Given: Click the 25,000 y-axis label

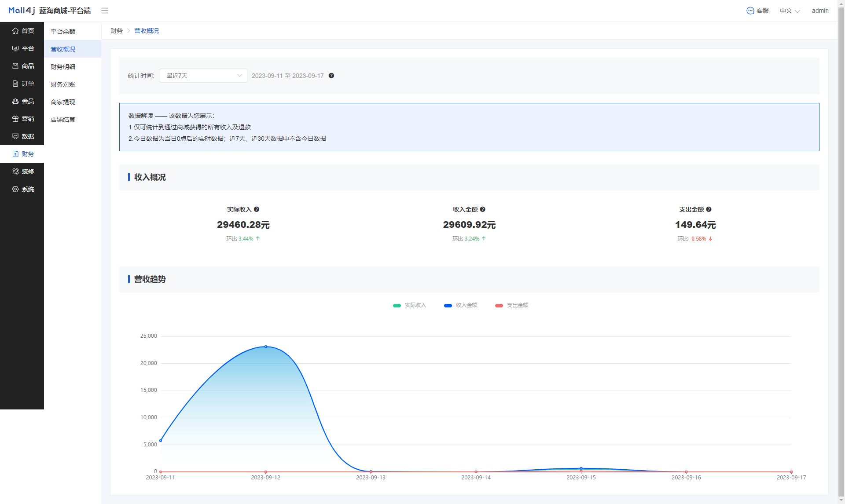Looking at the screenshot, I should [148, 336].
